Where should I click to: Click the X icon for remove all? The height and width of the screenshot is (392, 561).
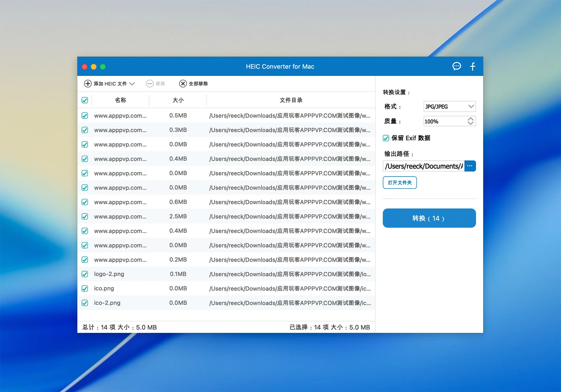[x=183, y=84]
